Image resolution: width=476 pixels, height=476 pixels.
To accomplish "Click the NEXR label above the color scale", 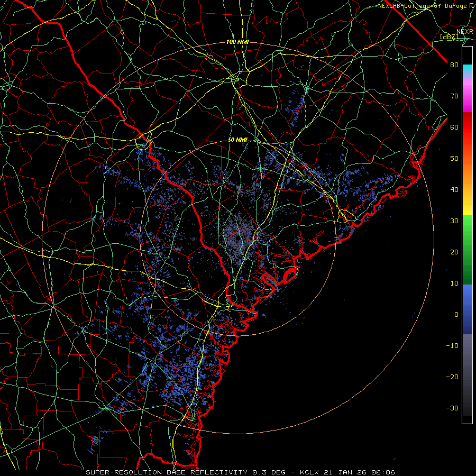I will click(x=465, y=32).
